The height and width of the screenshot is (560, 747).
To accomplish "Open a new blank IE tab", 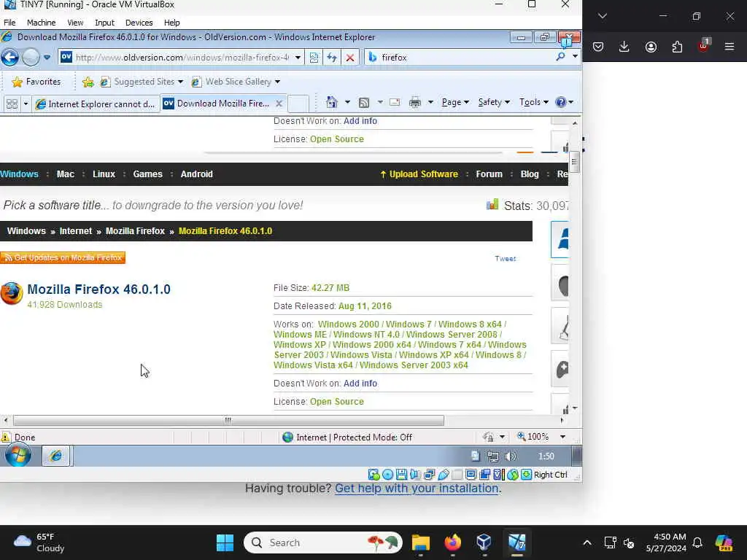I will click(x=298, y=104).
